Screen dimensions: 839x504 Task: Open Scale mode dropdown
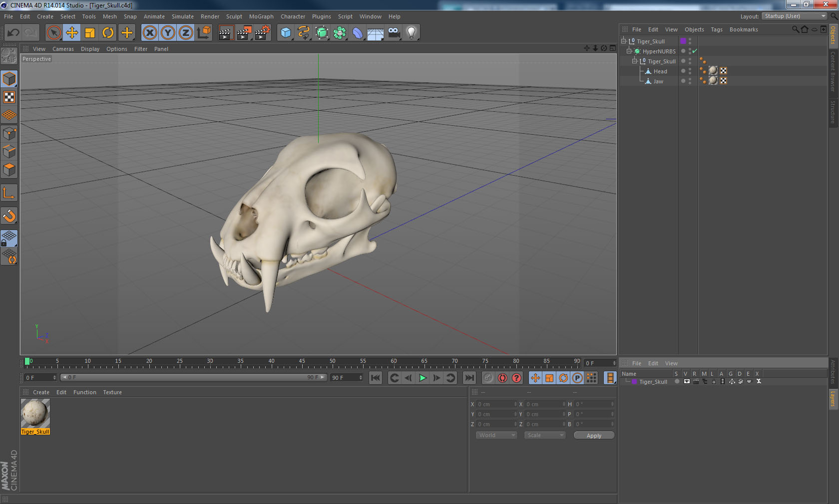pos(544,436)
